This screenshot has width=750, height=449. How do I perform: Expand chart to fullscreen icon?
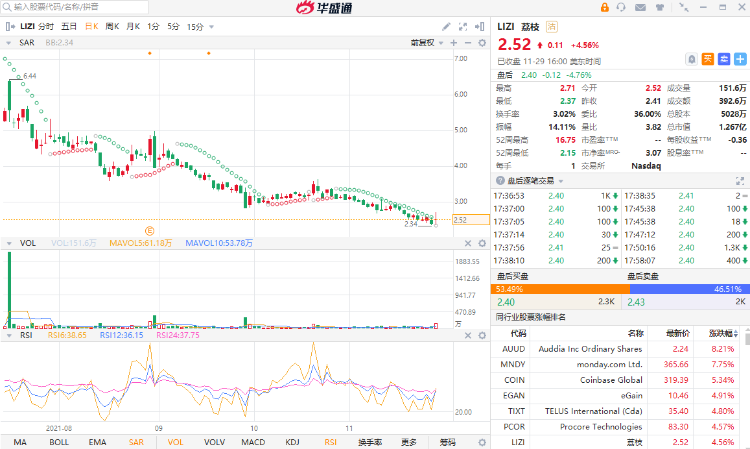(x=463, y=27)
